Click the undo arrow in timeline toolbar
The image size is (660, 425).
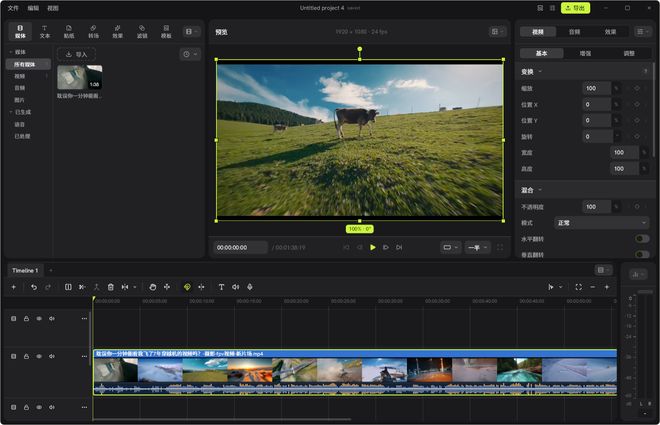(34, 287)
